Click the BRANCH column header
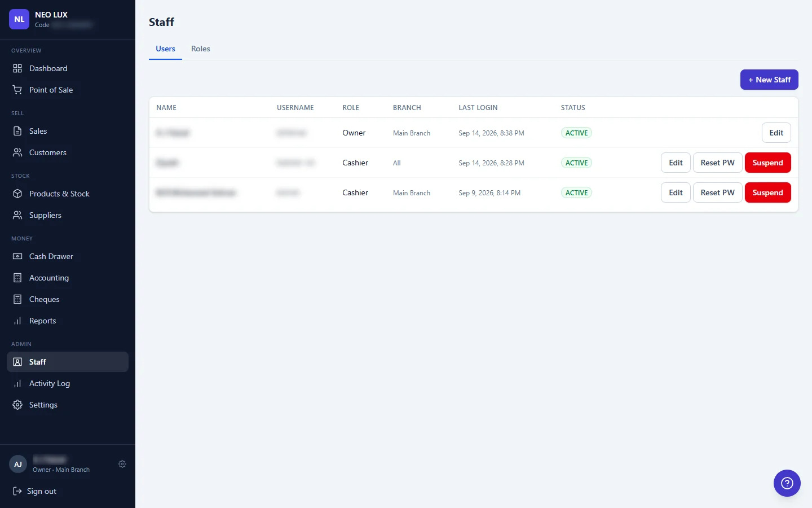 pos(407,108)
